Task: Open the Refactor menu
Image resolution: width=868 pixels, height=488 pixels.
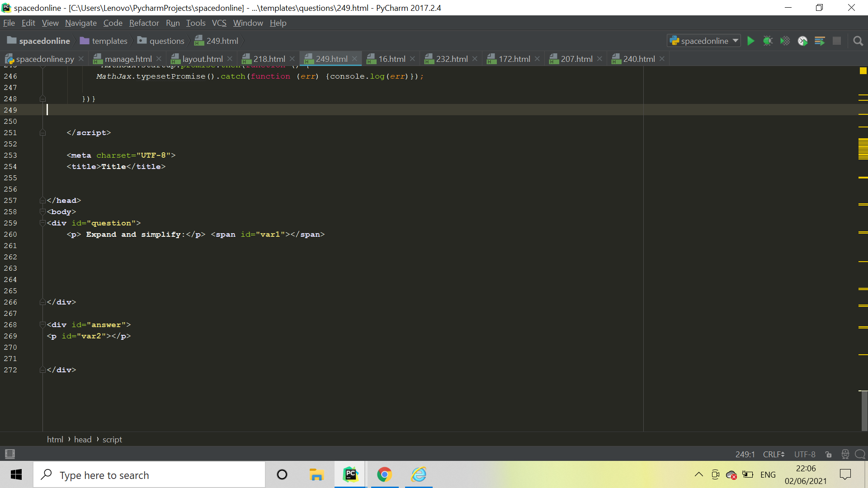Action: pyautogui.click(x=144, y=23)
